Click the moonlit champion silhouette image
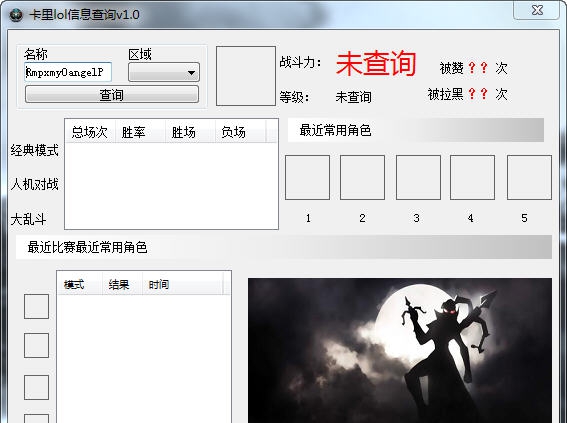Image resolution: width=567 pixels, height=423 pixels. point(400,350)
